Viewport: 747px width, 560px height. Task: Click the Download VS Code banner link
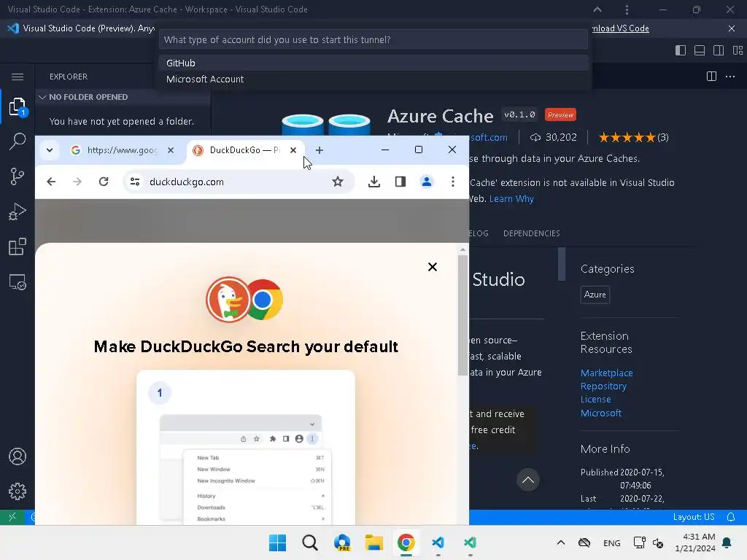pyautogui.click(x=620, y=28)
